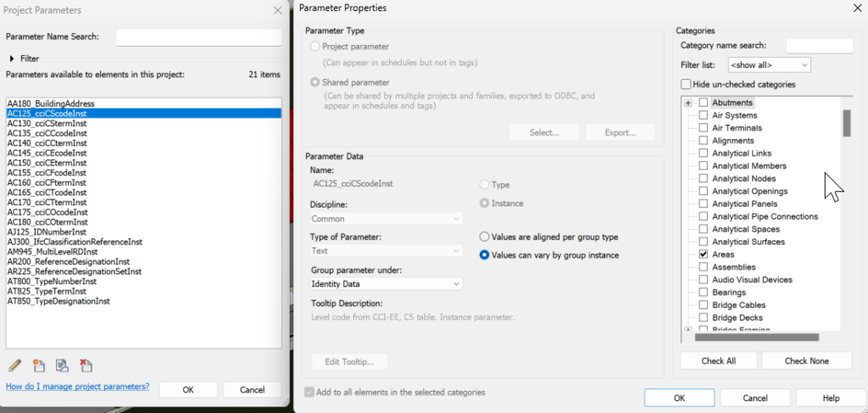Click the pencil edit parameter icon
Screen dimensions: 868x413
click(x=15, y=366)
